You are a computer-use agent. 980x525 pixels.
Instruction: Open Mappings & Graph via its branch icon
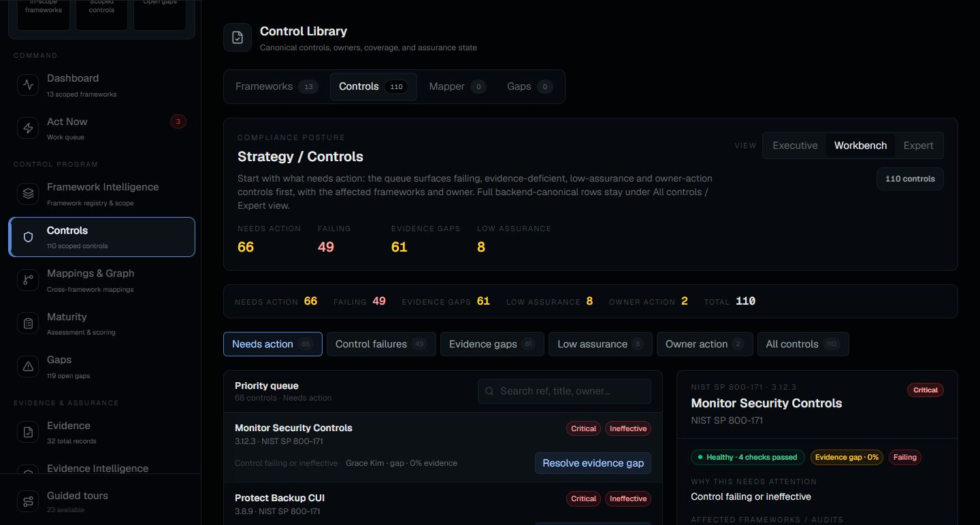click(28, 280)
